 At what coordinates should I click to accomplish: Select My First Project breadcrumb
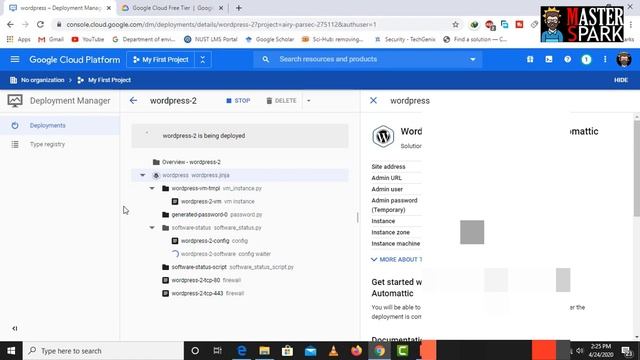(x=104, y=80)
